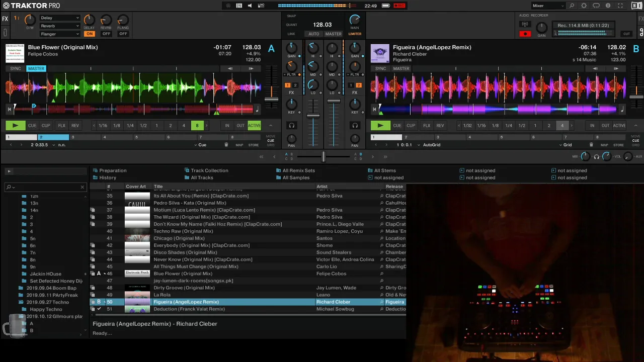644x362 pixels.
Task: Toggle fullscreen mode icon
Action: click(x=620, y=6)
